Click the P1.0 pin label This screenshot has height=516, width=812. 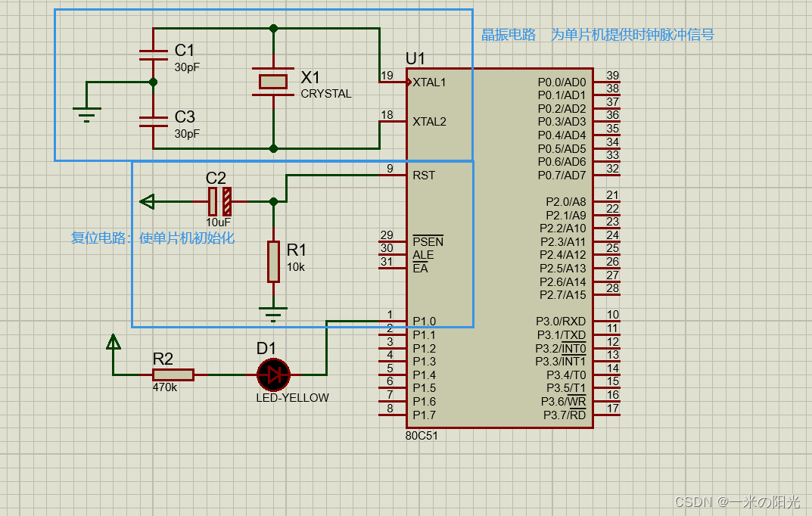424,322
